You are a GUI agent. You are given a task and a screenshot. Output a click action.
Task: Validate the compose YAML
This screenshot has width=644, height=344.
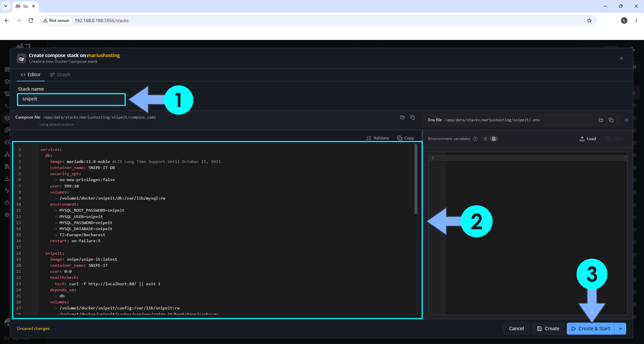coord(378,138)
